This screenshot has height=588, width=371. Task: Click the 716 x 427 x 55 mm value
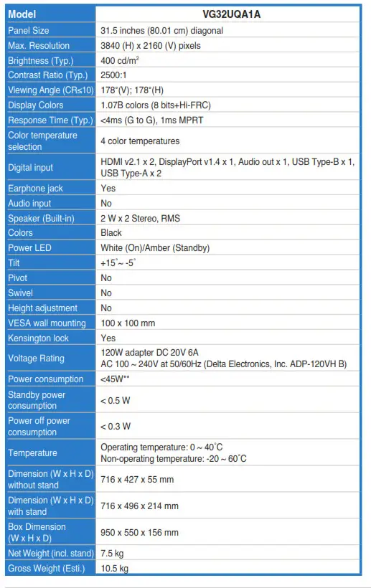coord(137,480)
